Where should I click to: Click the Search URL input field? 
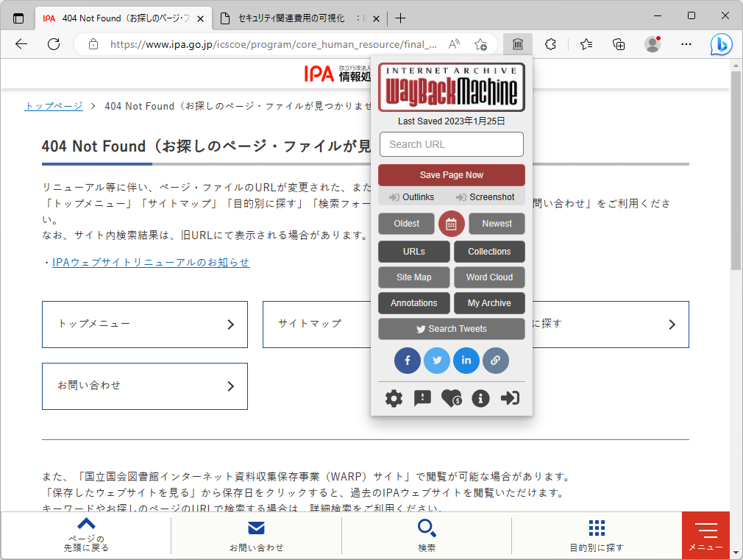[451, 144]
